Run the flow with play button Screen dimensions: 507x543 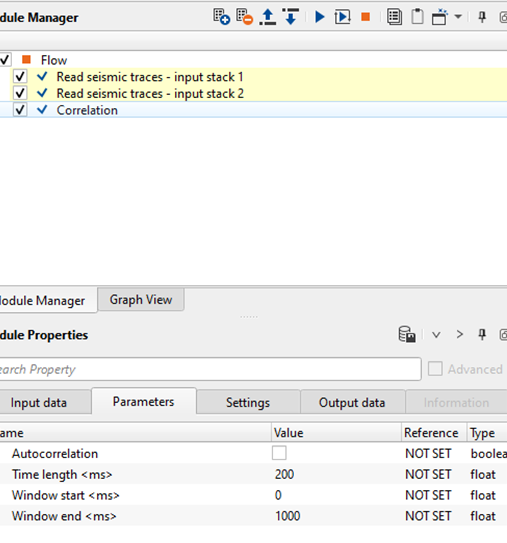320,17
